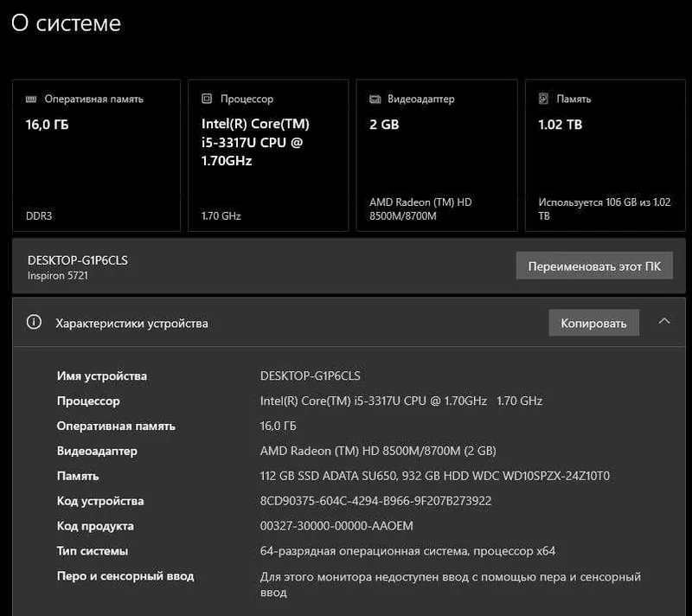Copy device specifications with Копировать button
Image resolution: width=692 pixels, height=616 pixels.
pyautogui.click(x=593, y=323)
